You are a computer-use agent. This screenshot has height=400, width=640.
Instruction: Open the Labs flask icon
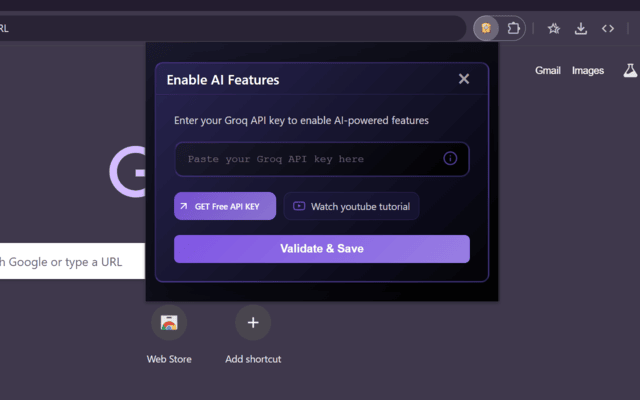630,71
